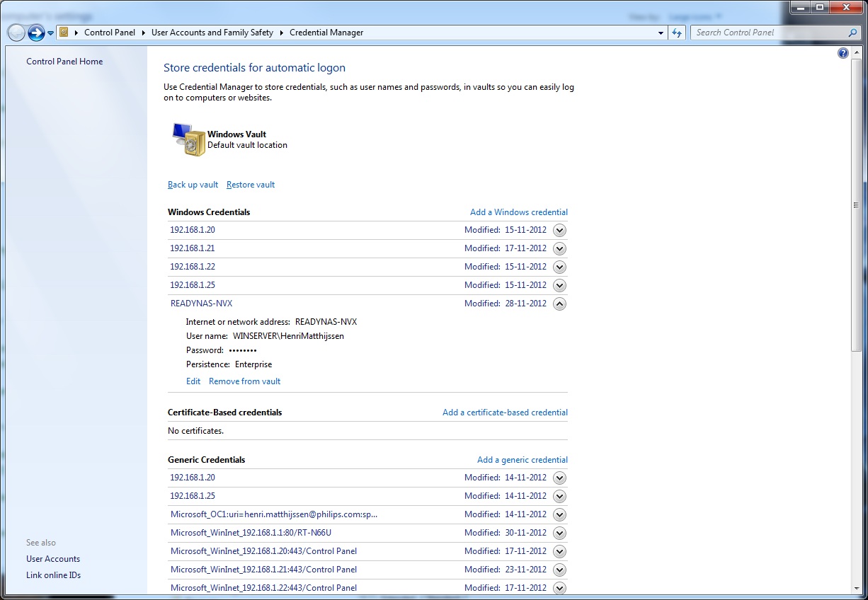
Task: Open Link online IDs
Action: tap(54, 575)
